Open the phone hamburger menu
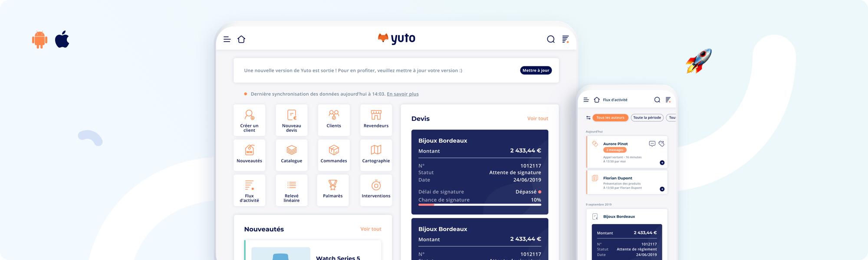Image resolution: width=868 pixels, height=260 pixels. tap(586, 100)
